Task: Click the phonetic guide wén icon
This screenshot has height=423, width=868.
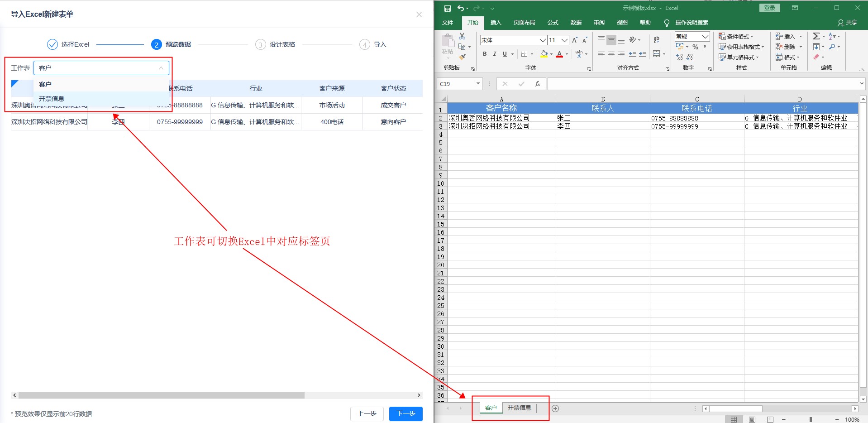Action: [x=579, y=54]
